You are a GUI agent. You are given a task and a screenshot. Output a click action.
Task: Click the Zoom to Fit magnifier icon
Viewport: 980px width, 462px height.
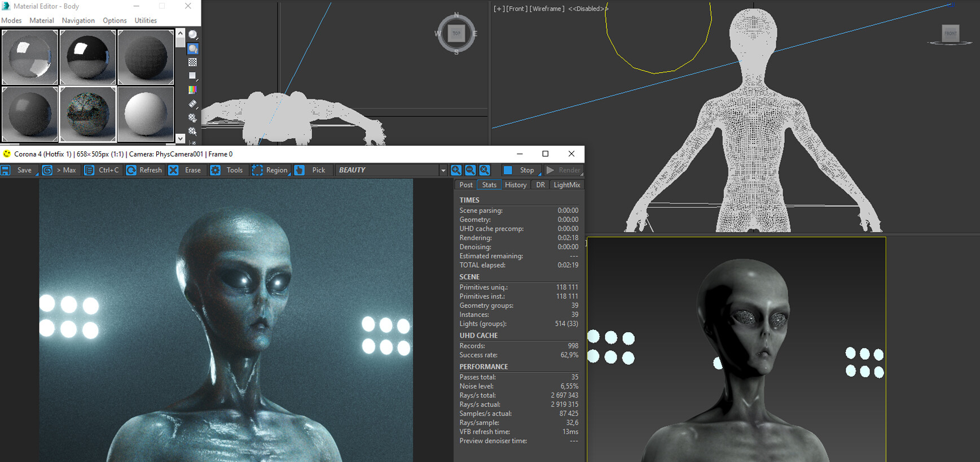pyautogui.click(x=485, y=170)
